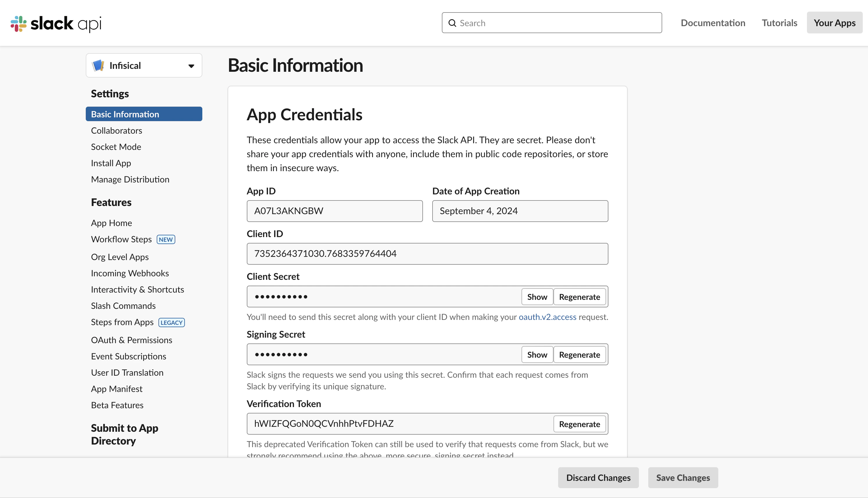Go to Your Apps

click(x=835, y=23)
